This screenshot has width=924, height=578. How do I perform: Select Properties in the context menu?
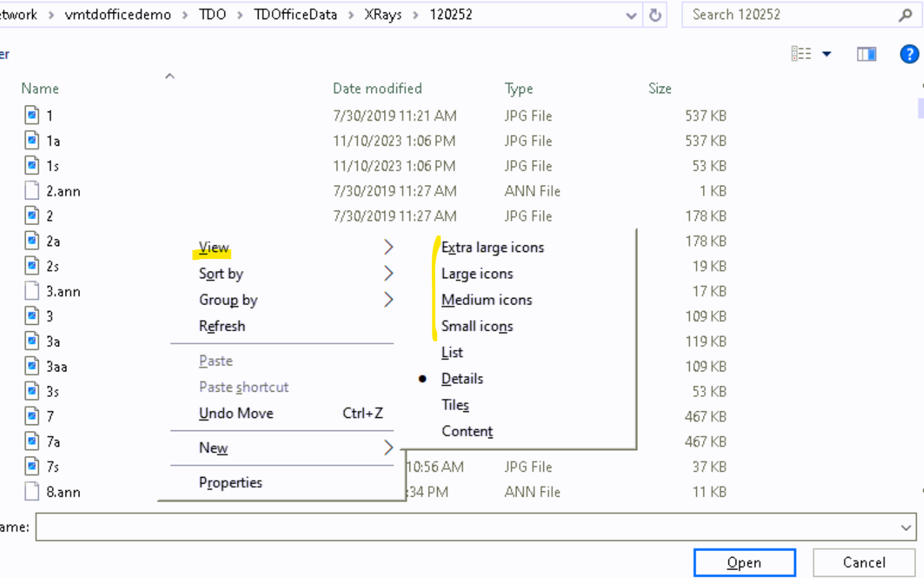click(x=230, y=482)
